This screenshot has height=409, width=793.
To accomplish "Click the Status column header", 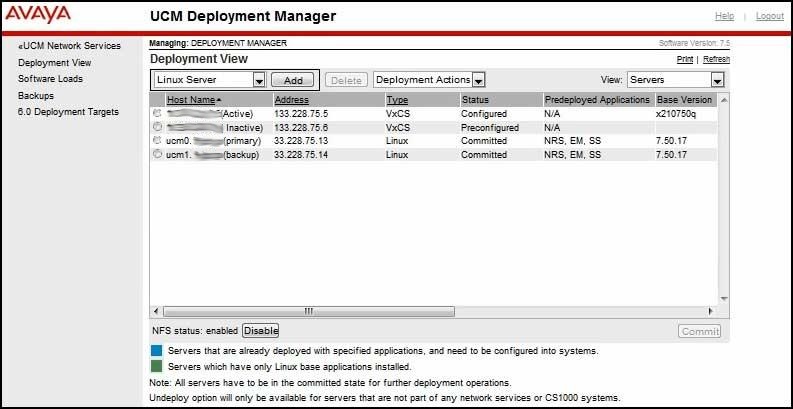I will coord(475,100).
